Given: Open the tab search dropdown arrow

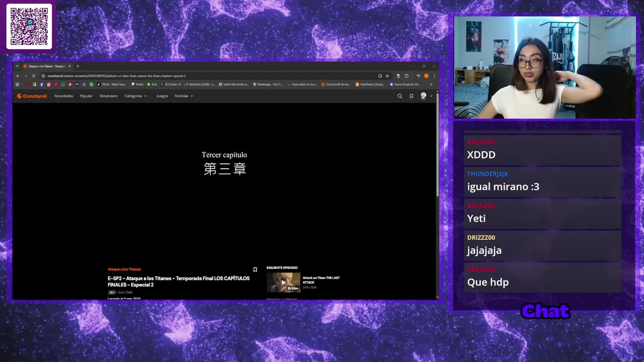Looking at the screenshot, I should (x=17, y=66).
